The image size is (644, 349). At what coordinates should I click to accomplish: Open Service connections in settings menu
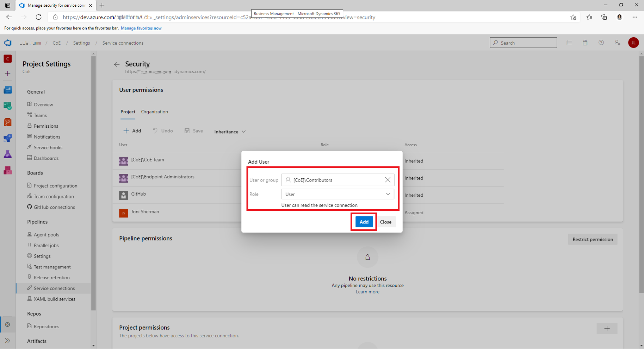coord(54,288)
